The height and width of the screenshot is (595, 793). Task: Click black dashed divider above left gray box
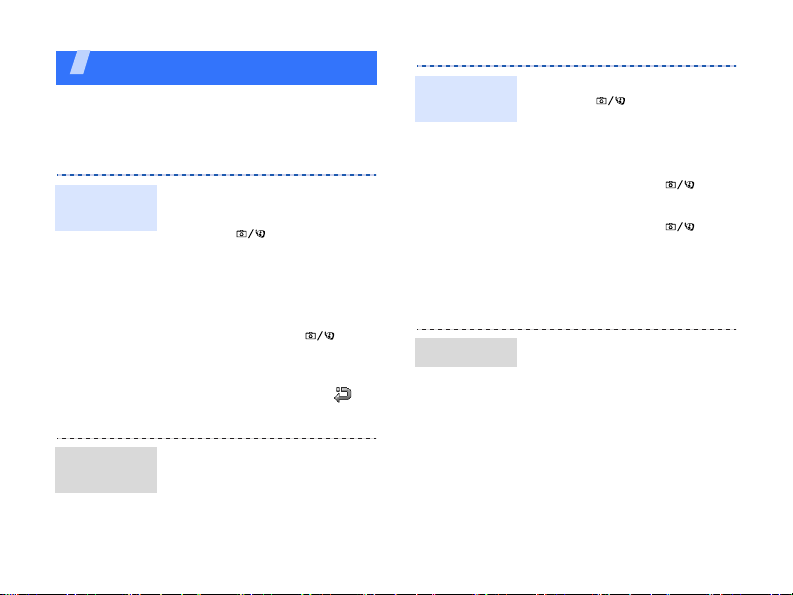(x=216, y=438)
